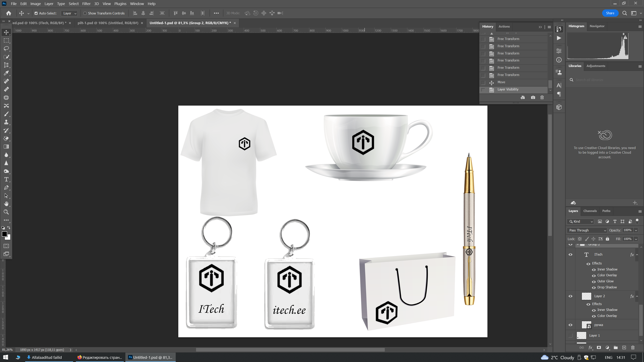Viewport: 644px width, 362px height.
Task: Open the Image menu
Action: tap(35, 4)
